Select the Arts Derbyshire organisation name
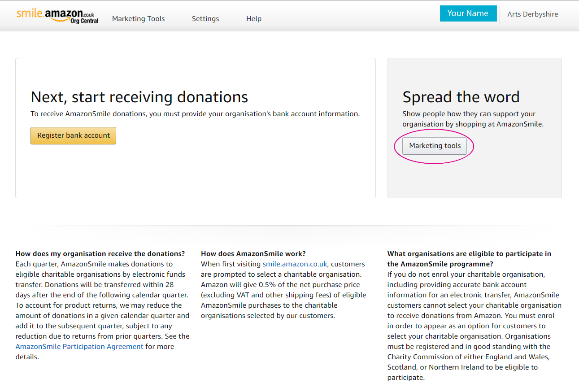The image size is (579, 392). (532, 14)
